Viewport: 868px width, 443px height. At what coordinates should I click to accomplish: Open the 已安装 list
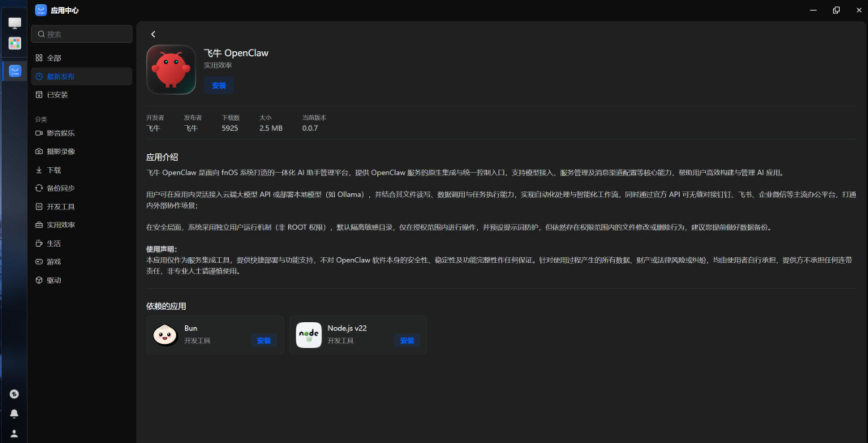(82, 95)
